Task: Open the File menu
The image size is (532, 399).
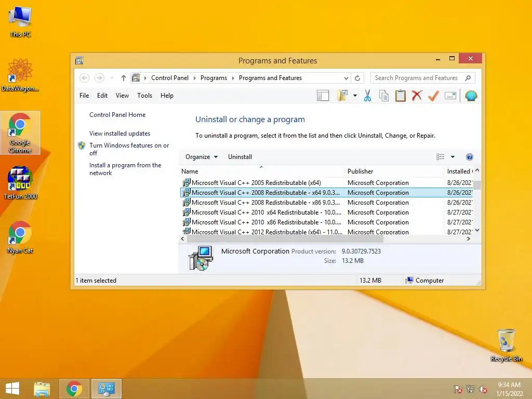Action: click(x=84, y=96)
